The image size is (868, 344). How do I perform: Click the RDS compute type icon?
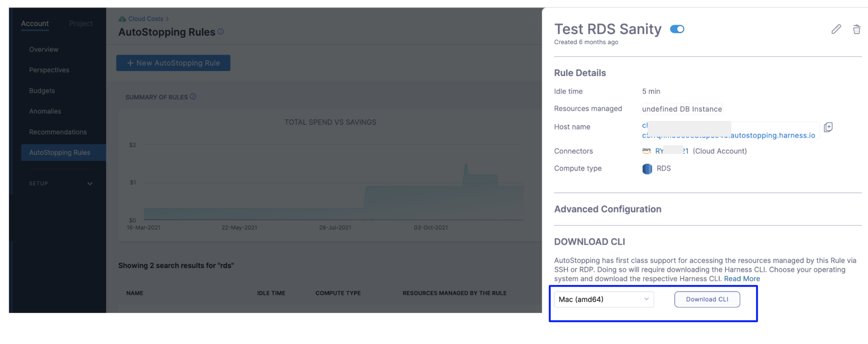tap(647, 169)
